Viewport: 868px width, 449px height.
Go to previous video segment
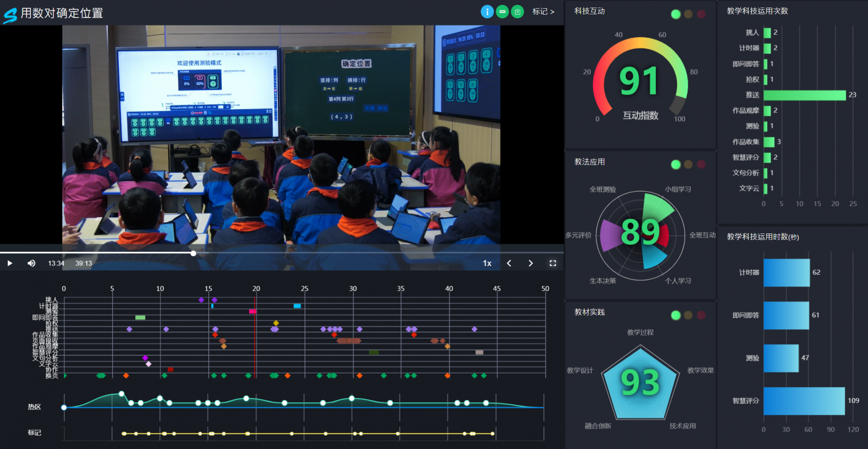click(509, 263)
